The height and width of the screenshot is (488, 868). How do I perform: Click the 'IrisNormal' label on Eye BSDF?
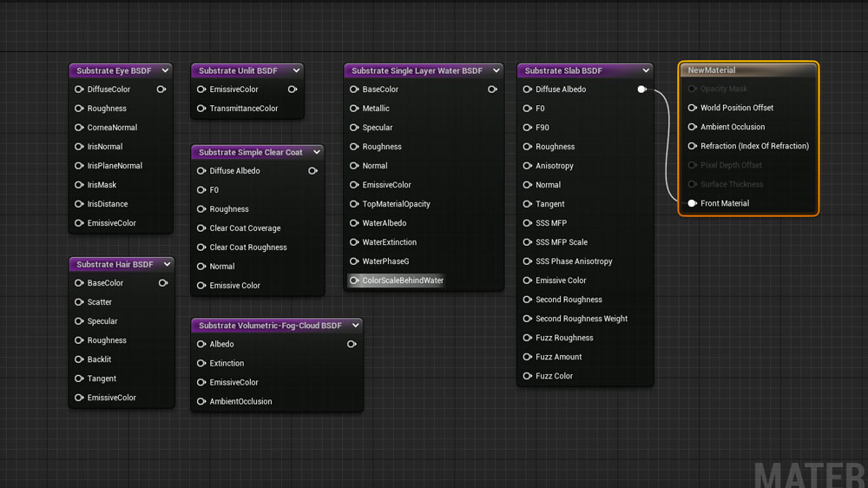105,147
